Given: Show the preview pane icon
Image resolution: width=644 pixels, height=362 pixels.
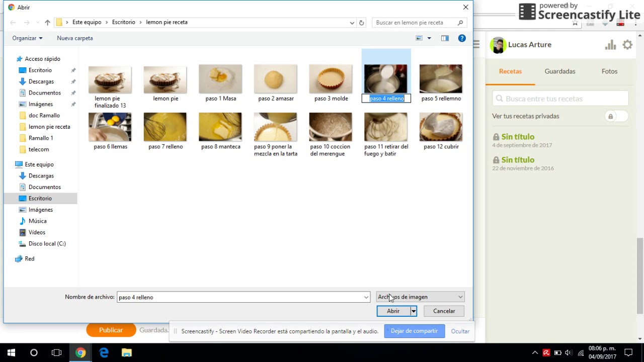Looking at the screenshot, I should tap(445, 38).
